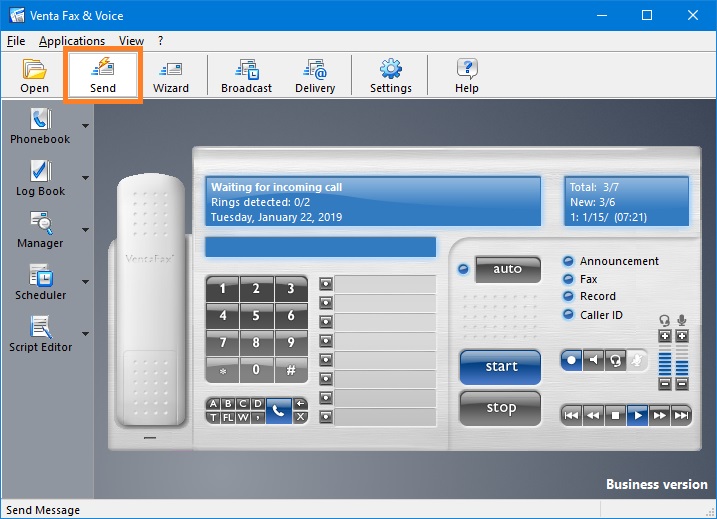Click the stop button
This screenshot has width=717, height=519.
[501, 408]
